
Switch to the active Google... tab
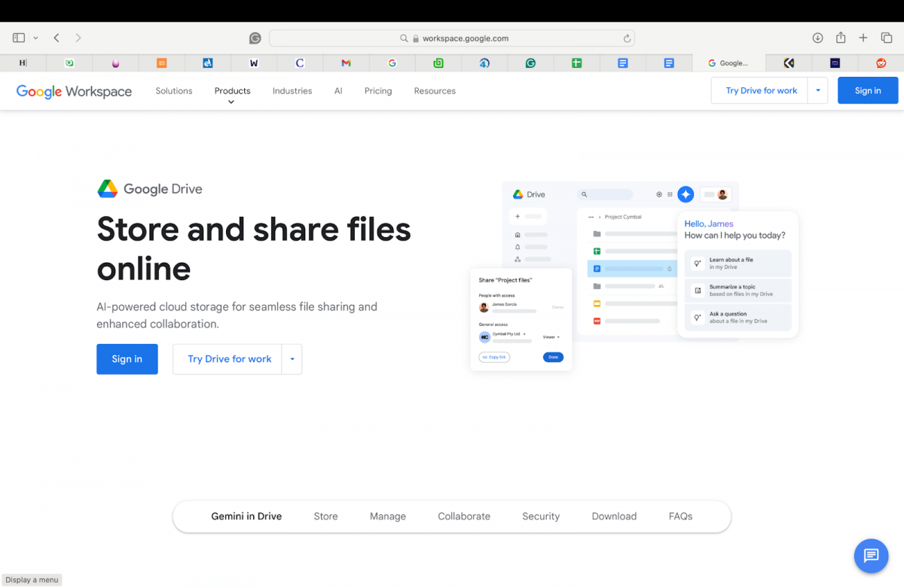pos(728,63)
